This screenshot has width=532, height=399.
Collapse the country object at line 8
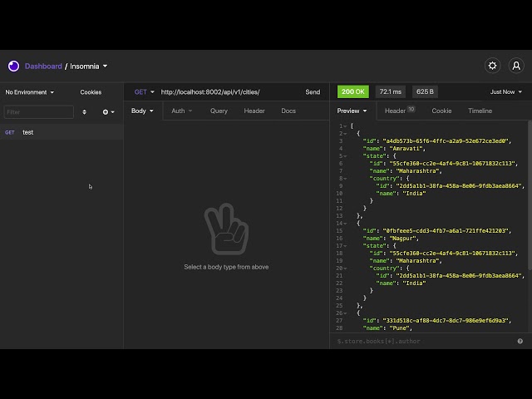pyautogui.click(x=345, y=179)
